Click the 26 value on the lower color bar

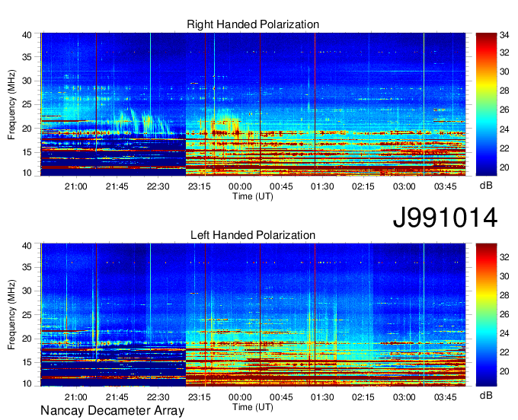click(x=504, y=314)
